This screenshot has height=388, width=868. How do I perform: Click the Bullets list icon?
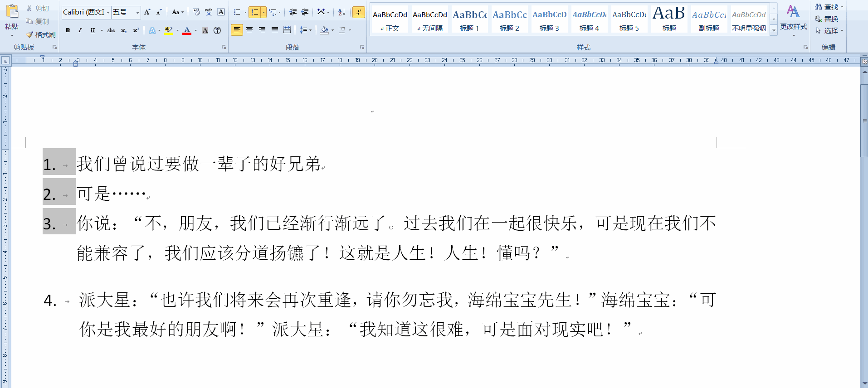click(237, 12)
